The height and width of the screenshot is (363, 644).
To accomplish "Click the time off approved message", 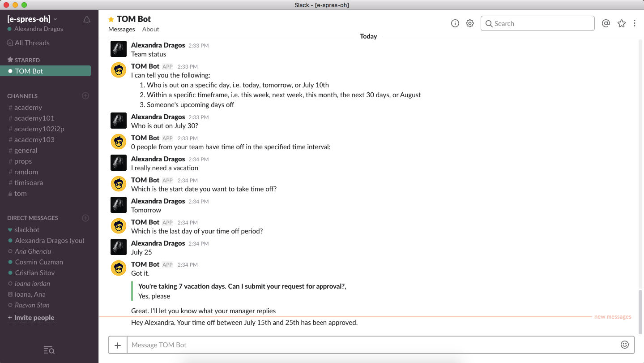I will [244, 323].
